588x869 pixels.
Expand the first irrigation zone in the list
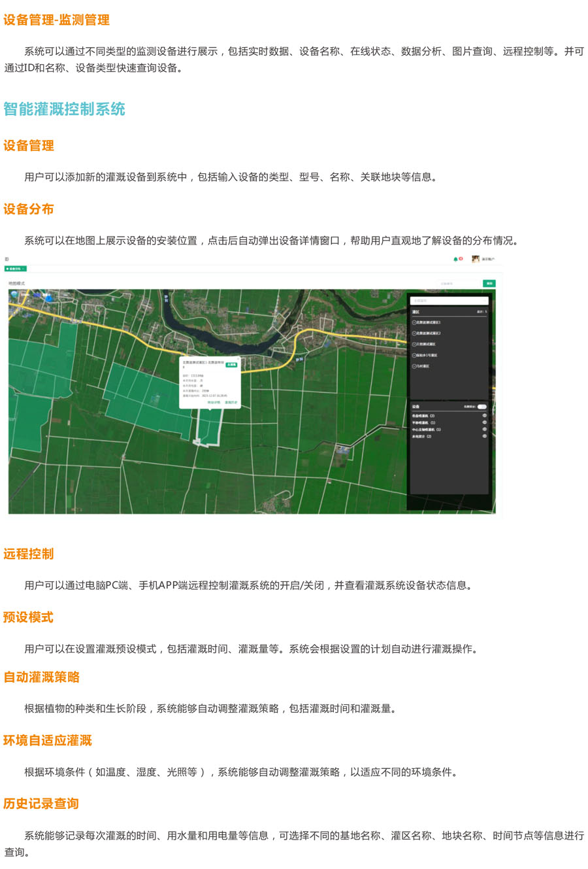tap(414, 322)
